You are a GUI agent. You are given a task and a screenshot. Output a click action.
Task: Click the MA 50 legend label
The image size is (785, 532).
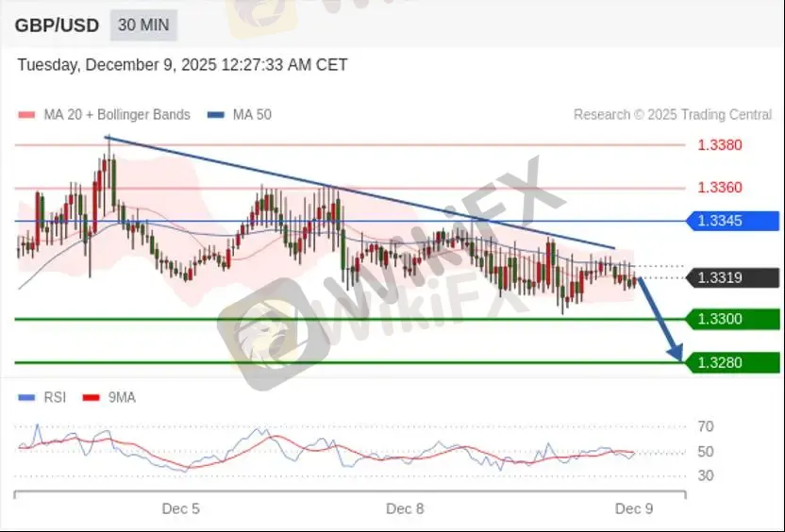[252, 115]
